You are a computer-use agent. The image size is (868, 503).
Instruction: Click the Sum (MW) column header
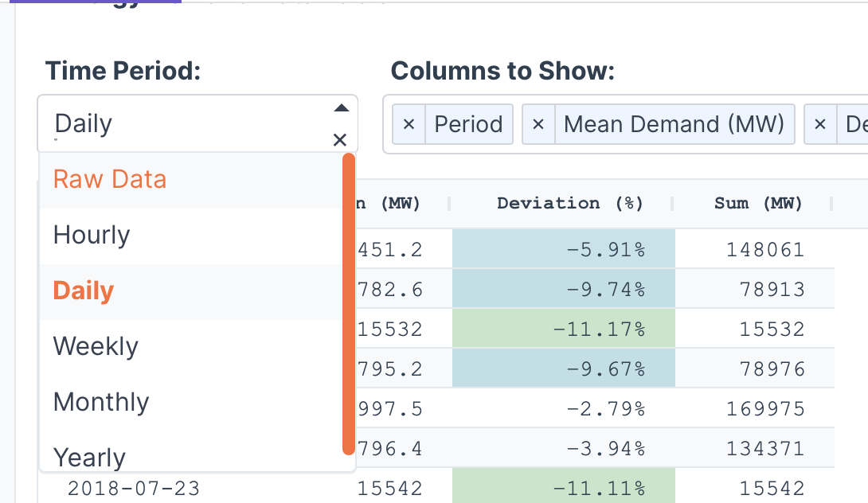758,203
